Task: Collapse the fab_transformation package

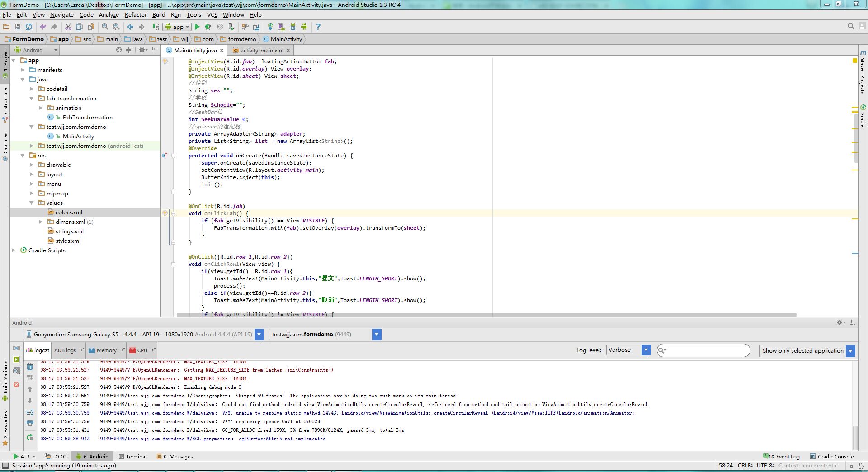Action: coord(31,98)
